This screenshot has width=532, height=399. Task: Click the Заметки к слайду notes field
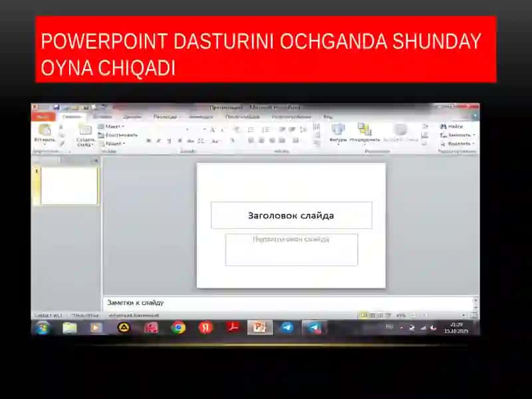click(288, 303)
